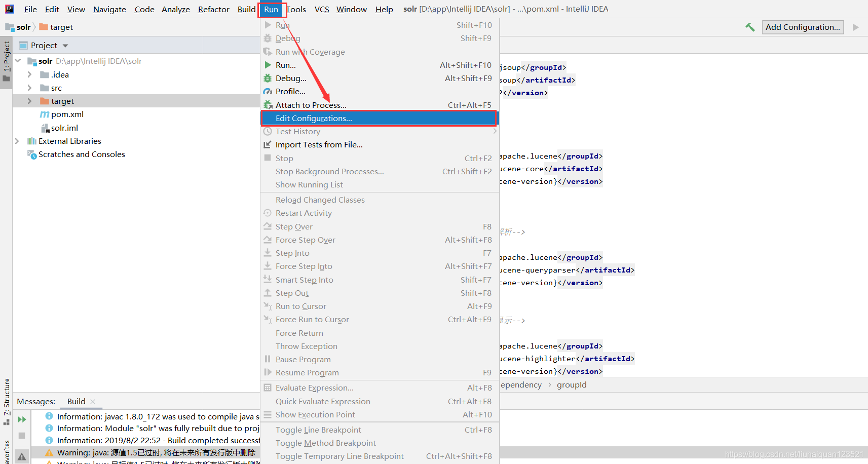Click the solr.iml file icon
This screenshot has width=868, height=464.
click(45, 128)
